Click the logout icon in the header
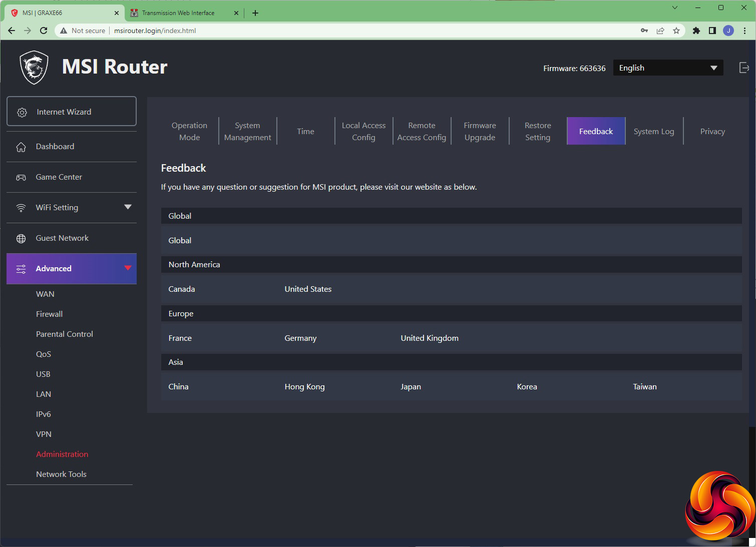 tap(744, 68)
